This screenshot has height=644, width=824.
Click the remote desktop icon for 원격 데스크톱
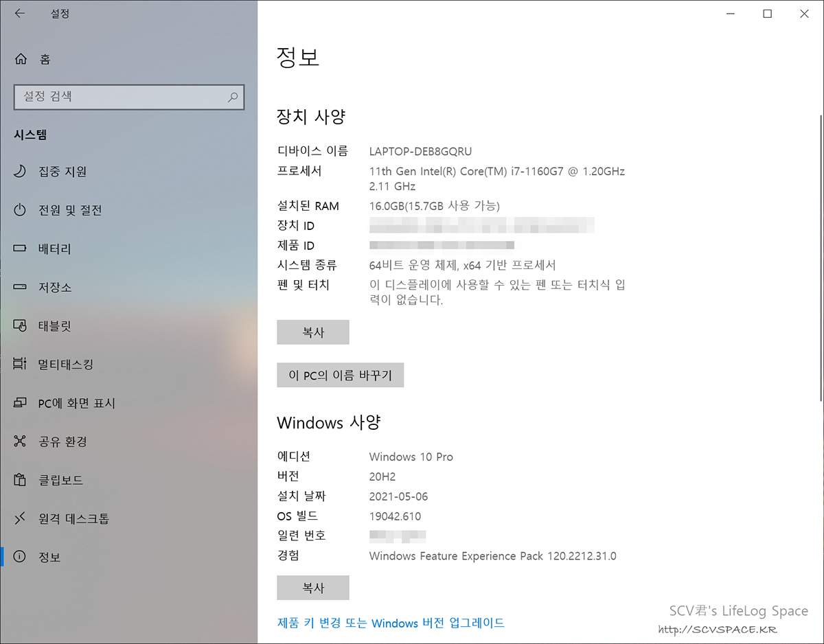pyautogui.click(x=20, y=518)
